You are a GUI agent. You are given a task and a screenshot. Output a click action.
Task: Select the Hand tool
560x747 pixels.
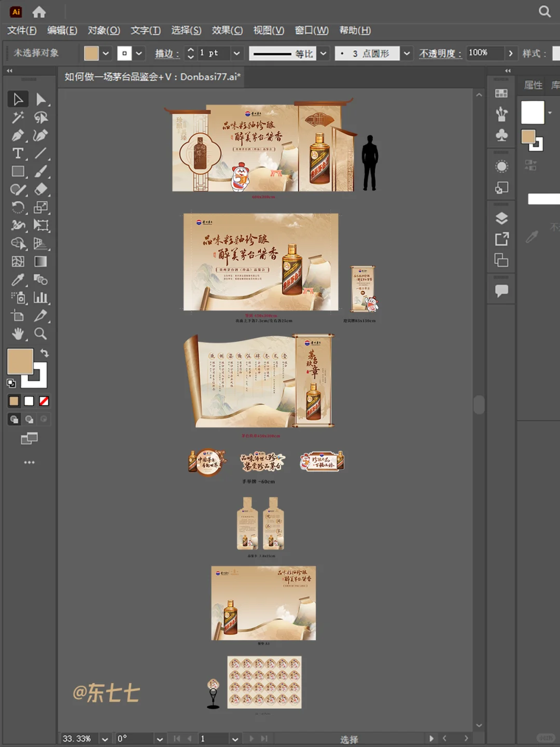click(18, 334)
